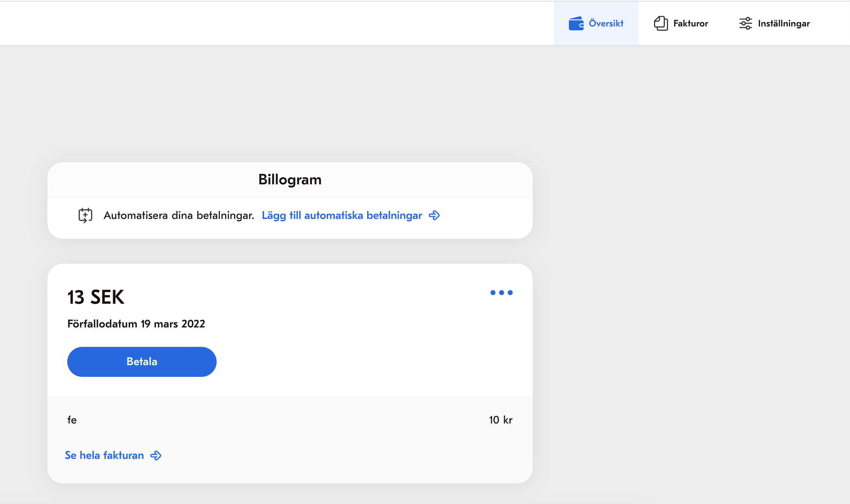Viewport: 850px width, 504px height.
Task: Click the wallet icon beside Översikt
Action: 576,23
